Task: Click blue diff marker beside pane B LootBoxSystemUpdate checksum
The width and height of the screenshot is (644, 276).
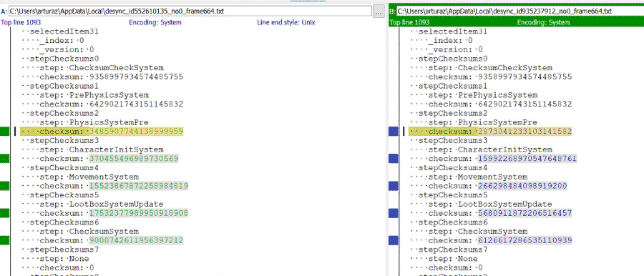Action: point(394,213)
